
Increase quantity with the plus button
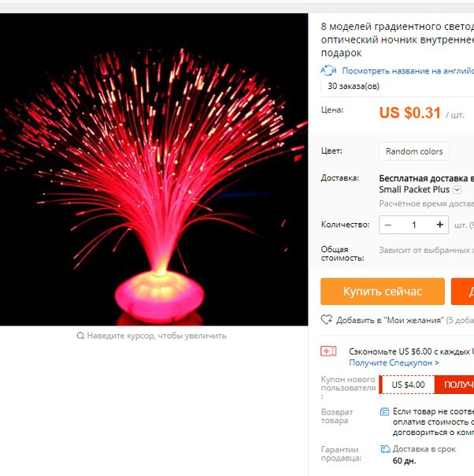(439, 225)
